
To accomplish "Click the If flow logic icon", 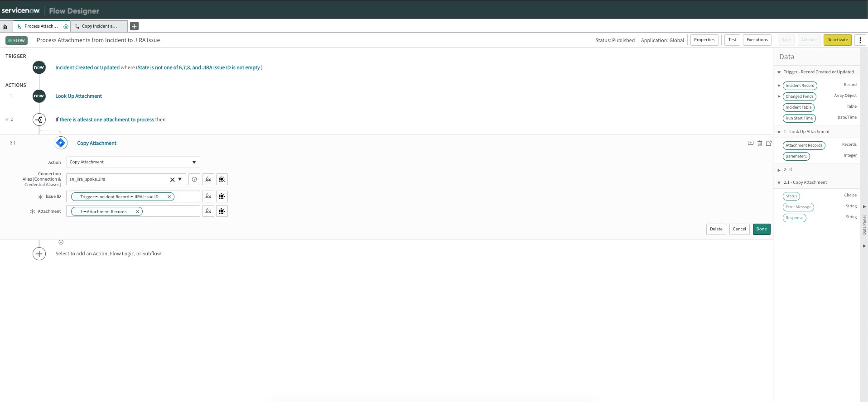I will (39, 120).
